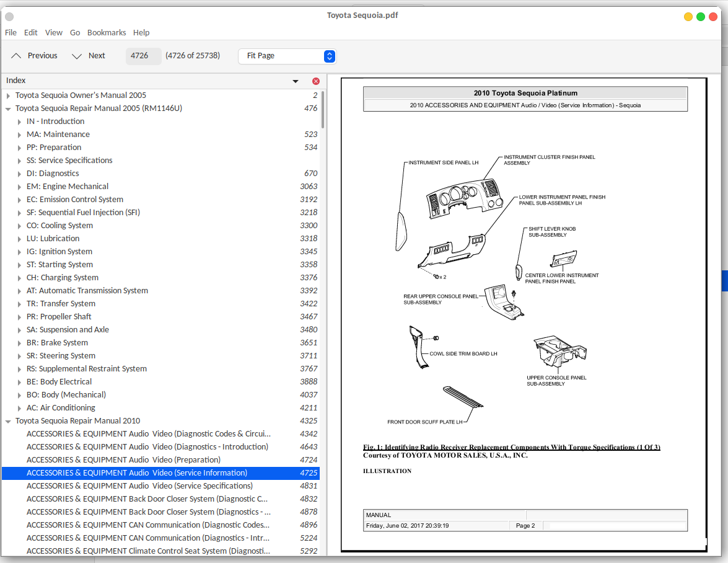Click the page number input field
The image size is (728, 563).
[143, 56]
